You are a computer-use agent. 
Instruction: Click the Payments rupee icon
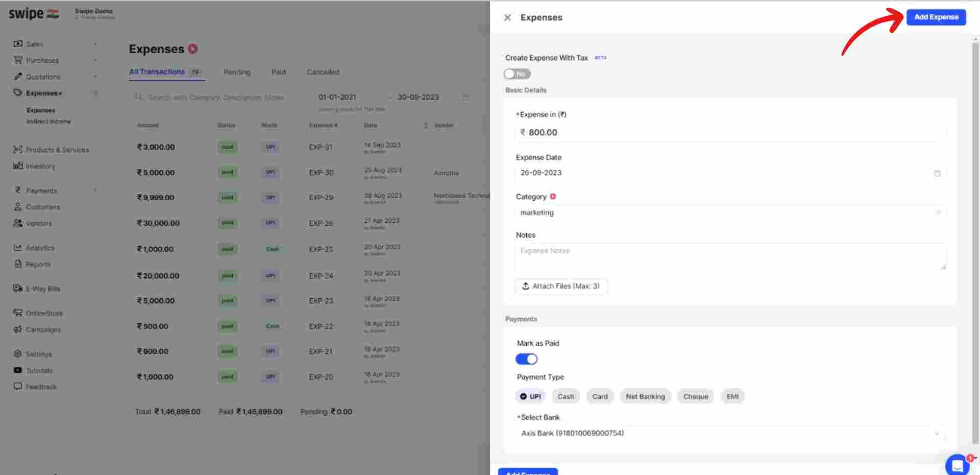(18, 191)
